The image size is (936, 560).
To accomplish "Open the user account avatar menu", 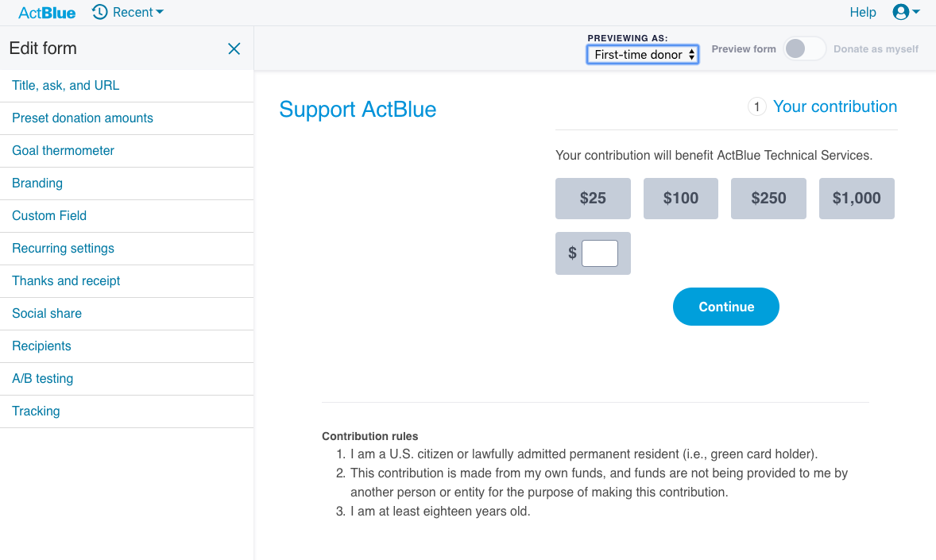I will click(900, 12).
